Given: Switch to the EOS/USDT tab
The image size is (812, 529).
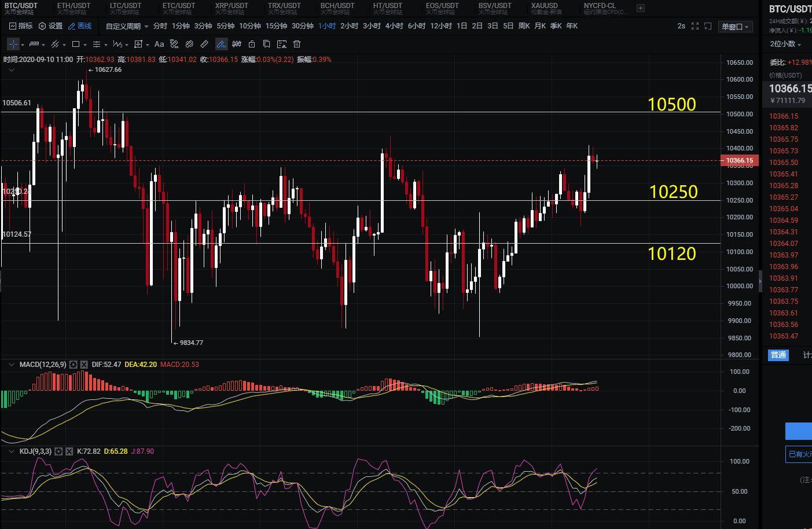Looking at the screenshot, I should pyautogui.click(x=442, y=8).
